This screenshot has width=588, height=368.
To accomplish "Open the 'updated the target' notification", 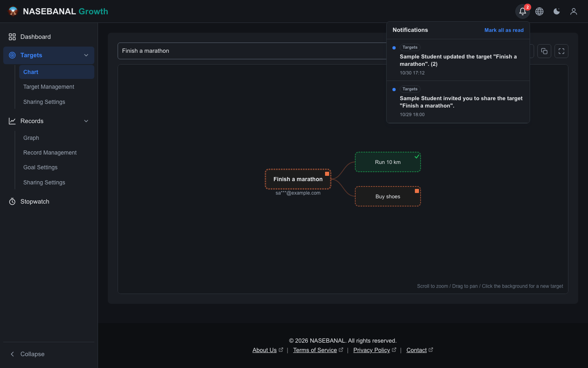I will (x=458, y=60).
